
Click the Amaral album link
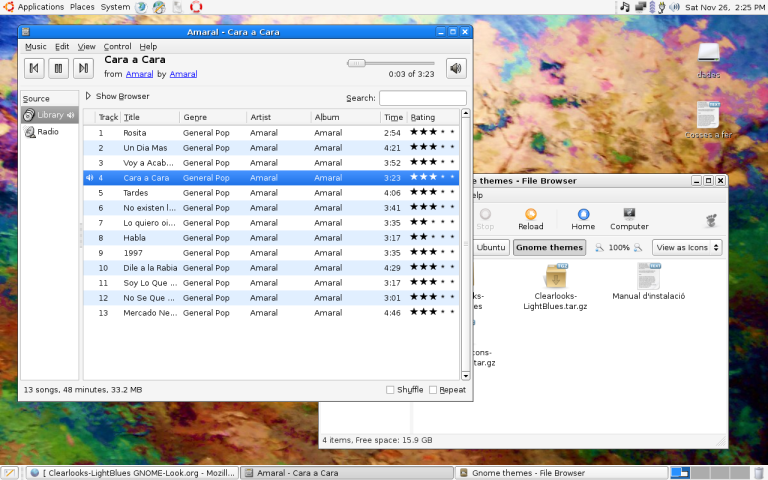click(x=139, y=74)
